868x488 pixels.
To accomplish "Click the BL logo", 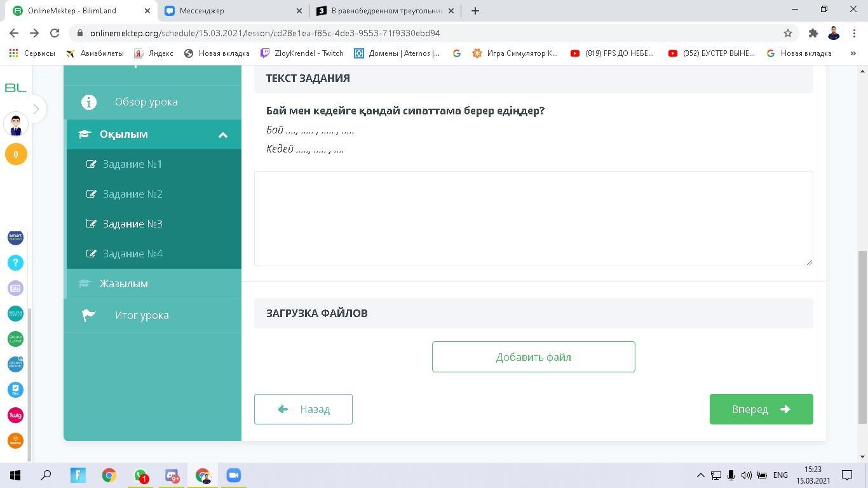I will 15,88.
